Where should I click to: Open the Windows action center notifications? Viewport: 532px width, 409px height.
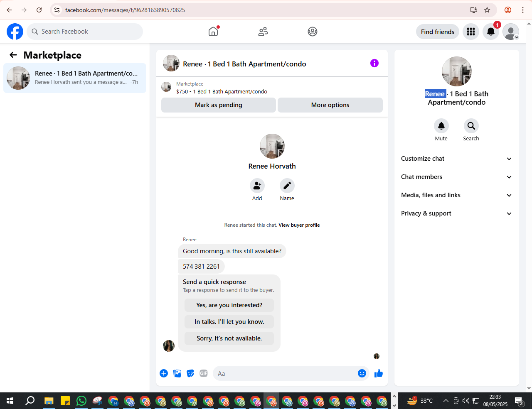click(x=519, y=401)
